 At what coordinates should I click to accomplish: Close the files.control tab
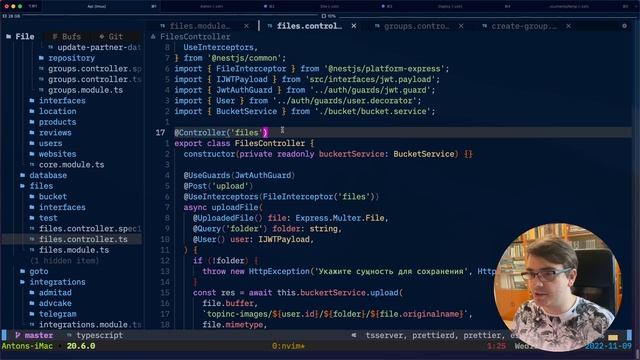tap(354, 26)
